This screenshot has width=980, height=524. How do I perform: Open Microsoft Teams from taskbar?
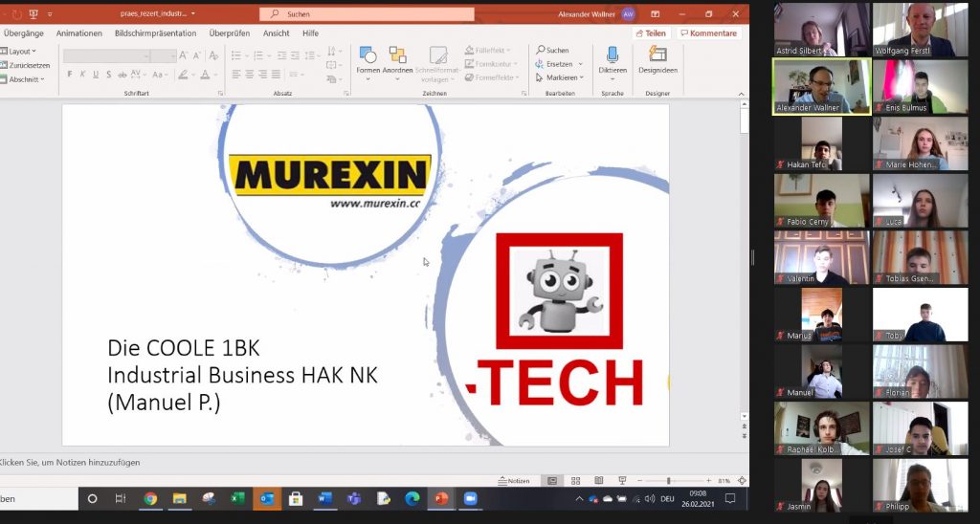[x=354, y=498]
